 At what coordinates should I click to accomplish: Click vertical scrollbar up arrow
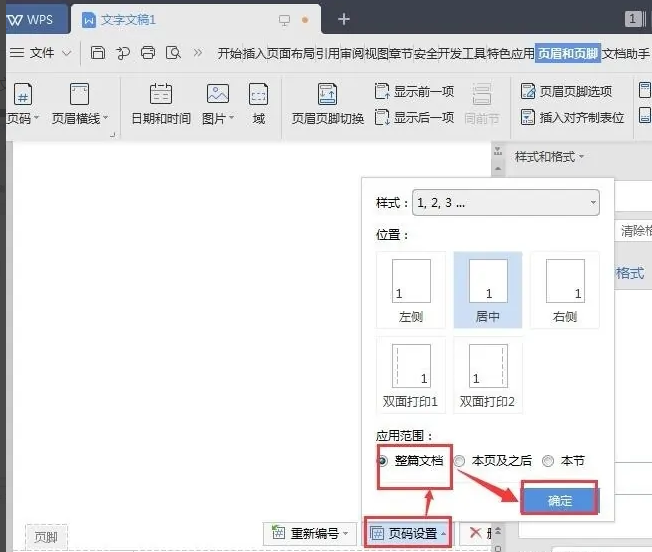point(498,169)
